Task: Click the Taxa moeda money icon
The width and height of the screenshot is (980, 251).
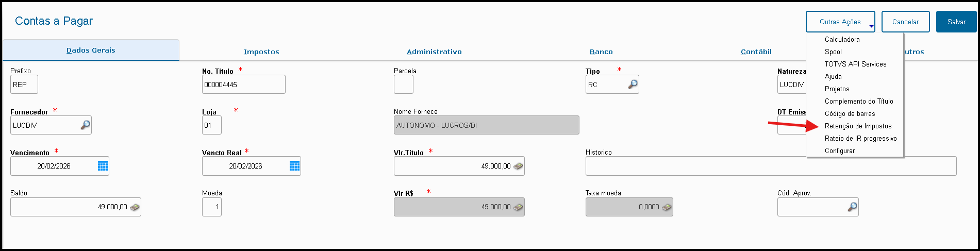Action: [667, 207]
